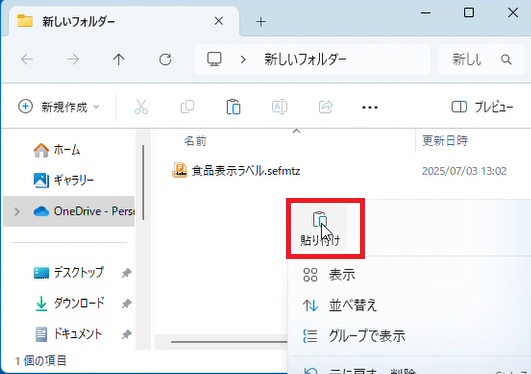Click the horizontal scrollbar of file list

(x=229, y=342)
